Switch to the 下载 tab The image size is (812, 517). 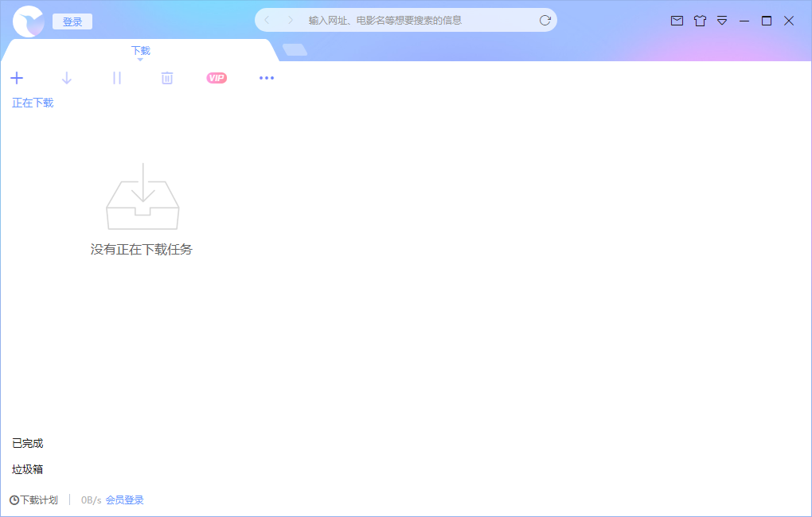pyautogui.click(x=140, y=51)
